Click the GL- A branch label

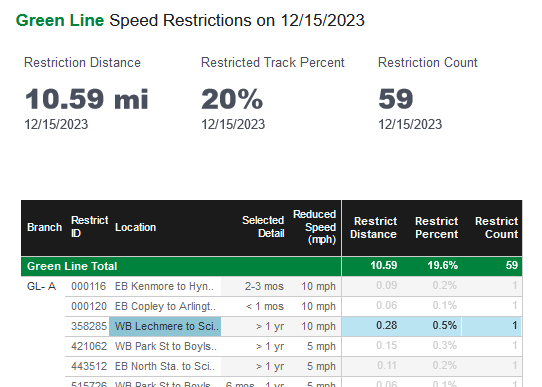click(41, 286)
